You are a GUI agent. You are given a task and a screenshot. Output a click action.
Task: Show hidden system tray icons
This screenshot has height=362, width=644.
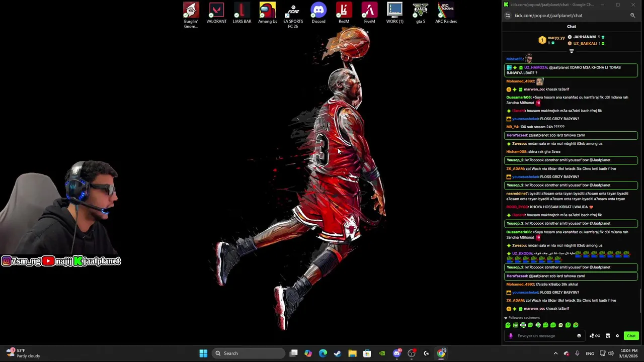pos(555,353)
